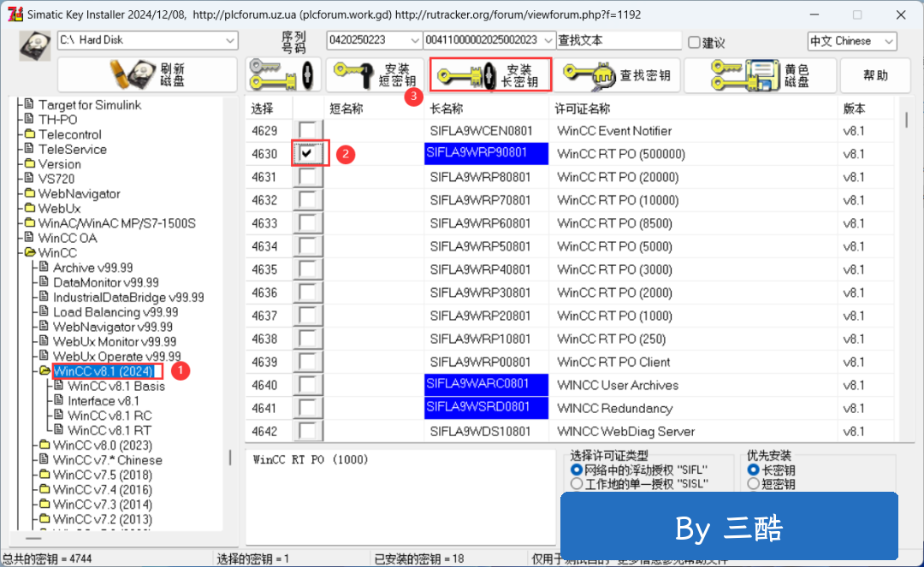Check the box for row 4631
This screenshot has height=567, width=924.
coord(307,177)
